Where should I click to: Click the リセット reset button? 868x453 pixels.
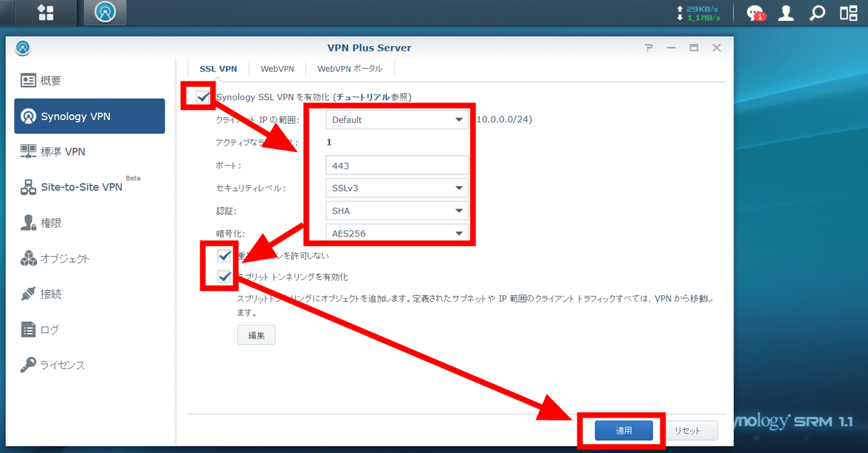point(688,431)
